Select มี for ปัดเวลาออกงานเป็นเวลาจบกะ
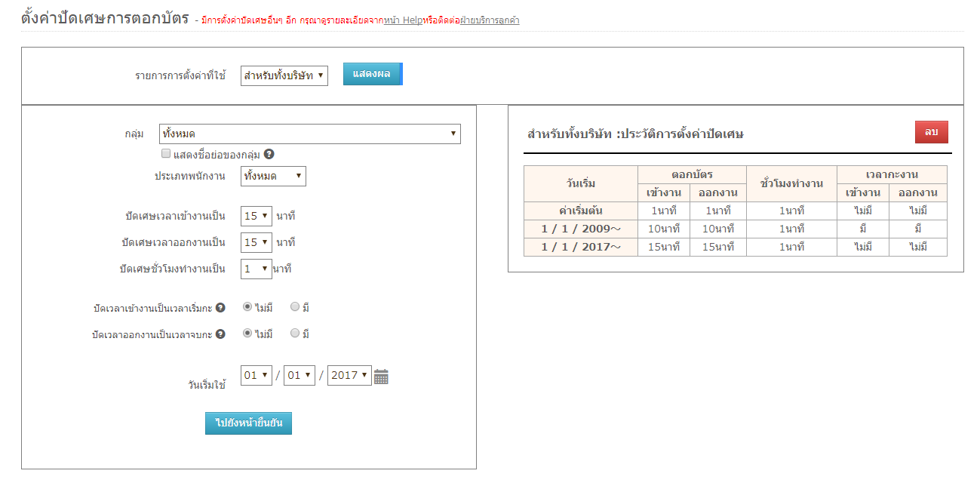The image size is (980, 486). tap(295, 334)
